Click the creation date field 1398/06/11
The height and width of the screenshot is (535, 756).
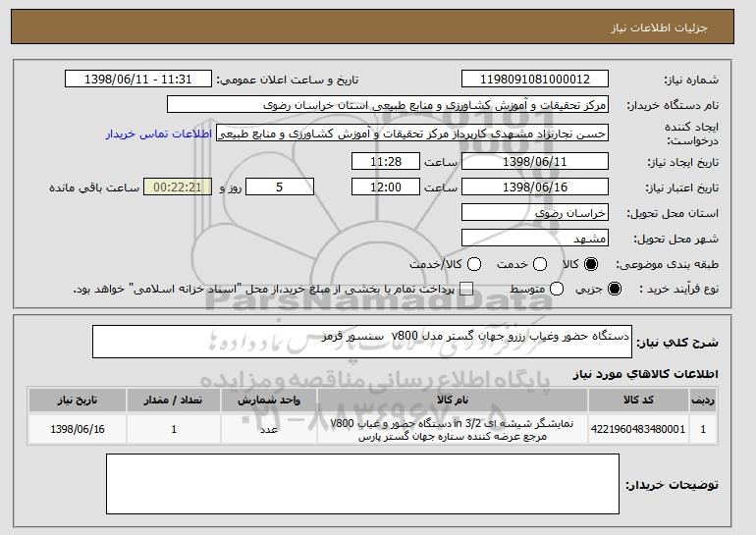click(535, 161)
